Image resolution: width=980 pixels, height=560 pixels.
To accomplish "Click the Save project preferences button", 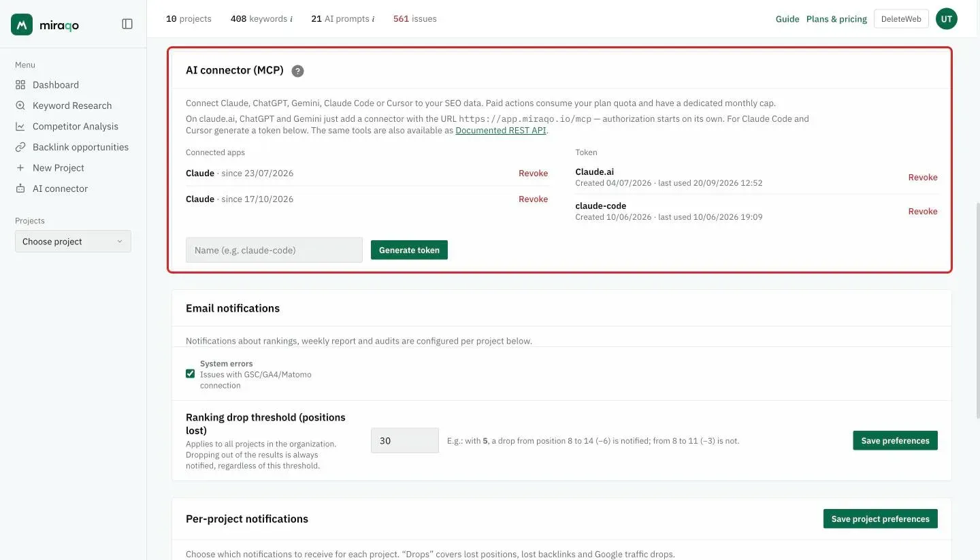I will 880,518.
